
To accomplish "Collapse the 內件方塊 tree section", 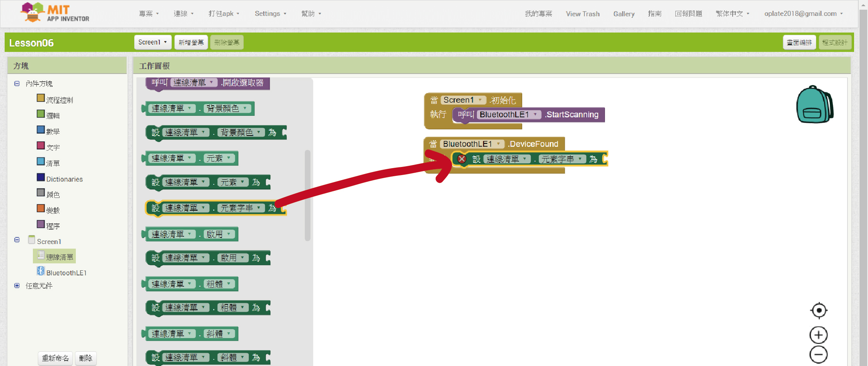I will point(17,84).
